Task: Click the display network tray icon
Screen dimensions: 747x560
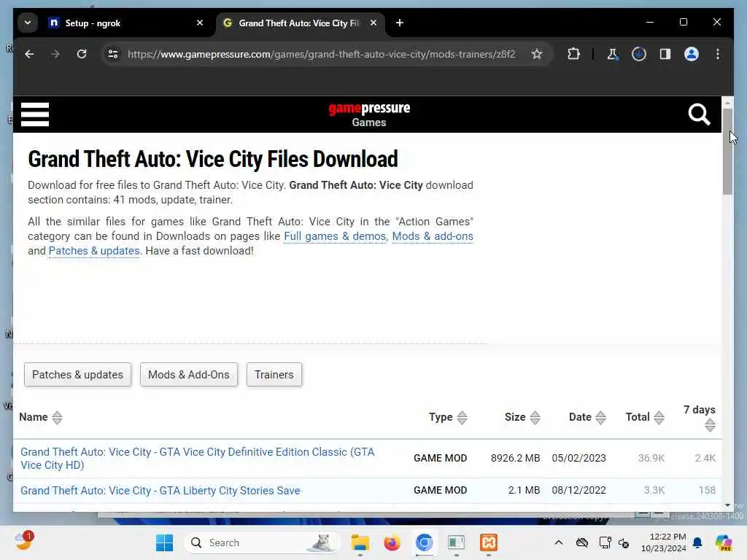Action: tap(605, 542)
